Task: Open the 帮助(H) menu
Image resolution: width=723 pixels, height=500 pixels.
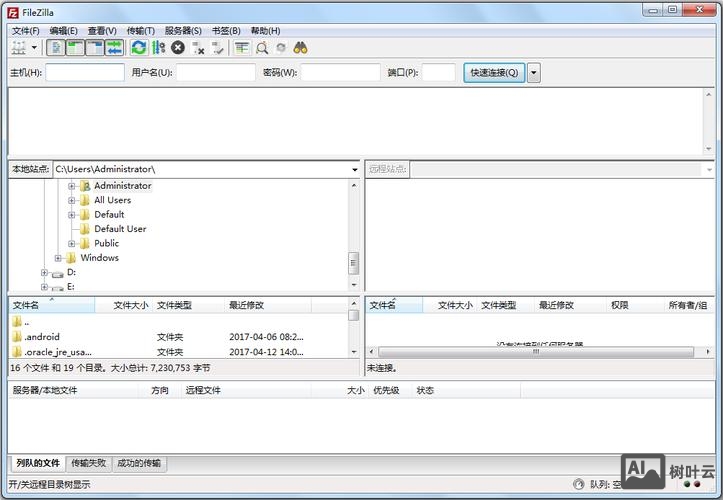Action: (x=265, y=31)
